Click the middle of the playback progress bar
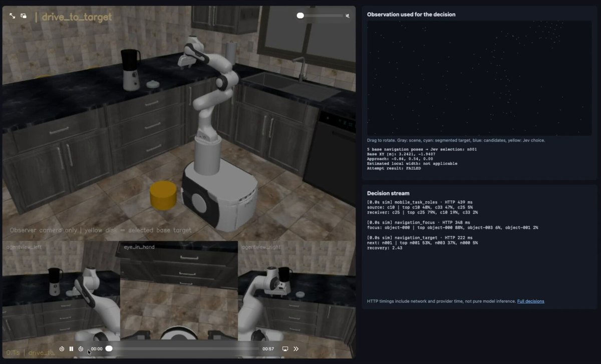Image resolution: width=601 pixels, height=364 pixels. (183, 348)
